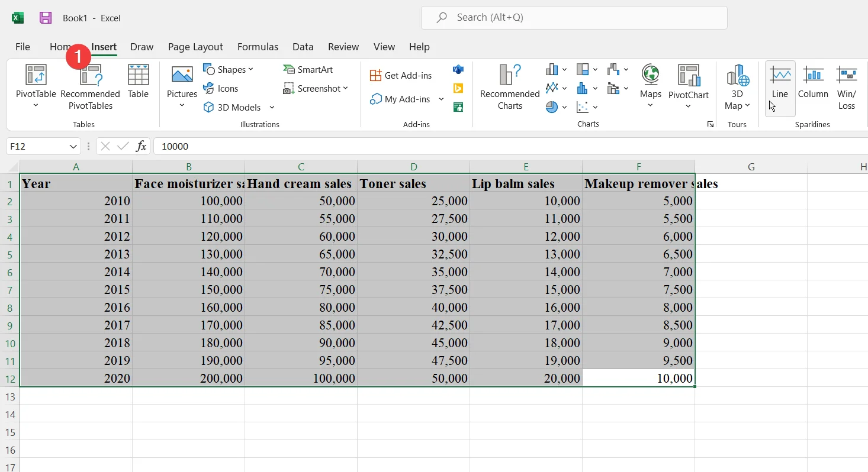Image resolution: width=868 pixels, height=472 pixels.
Task: Open the Charts group dialog launcher
Action: coord(710,124)
